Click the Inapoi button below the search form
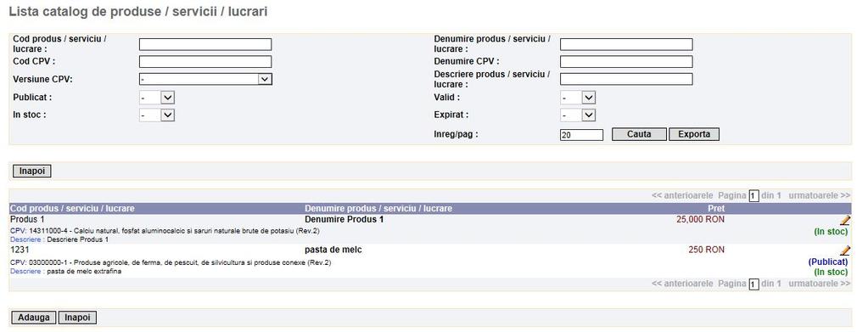 pyautogui.click(x=31, y=172)
